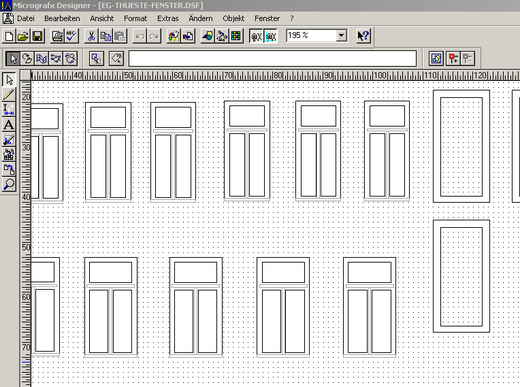Select the Pencil drawing tool in toolbox

[9, 95]
